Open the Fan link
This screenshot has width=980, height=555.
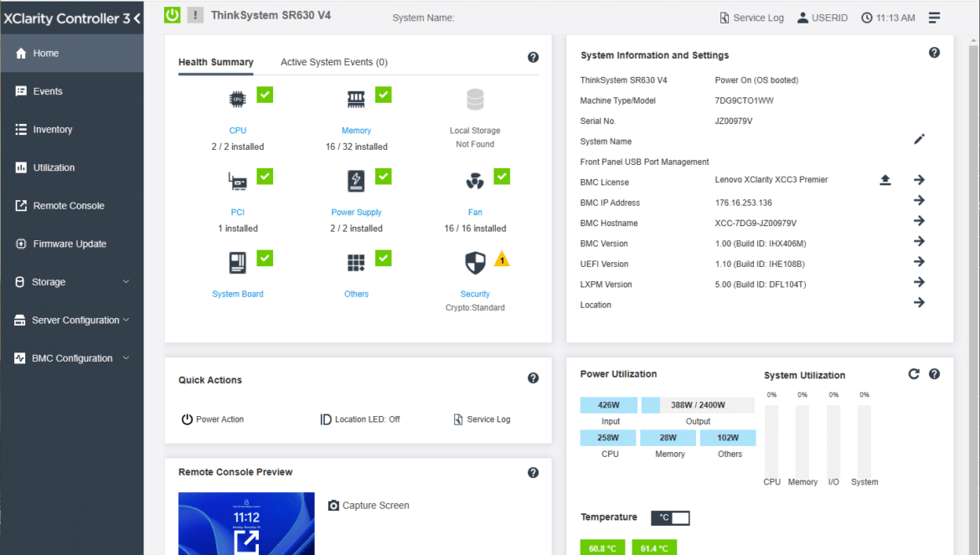(475, 213)
